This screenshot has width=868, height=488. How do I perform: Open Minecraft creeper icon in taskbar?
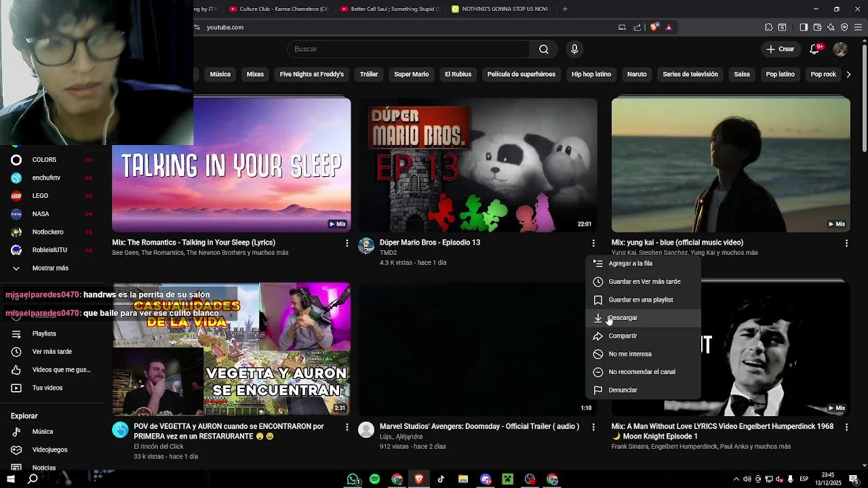[507, 479]
